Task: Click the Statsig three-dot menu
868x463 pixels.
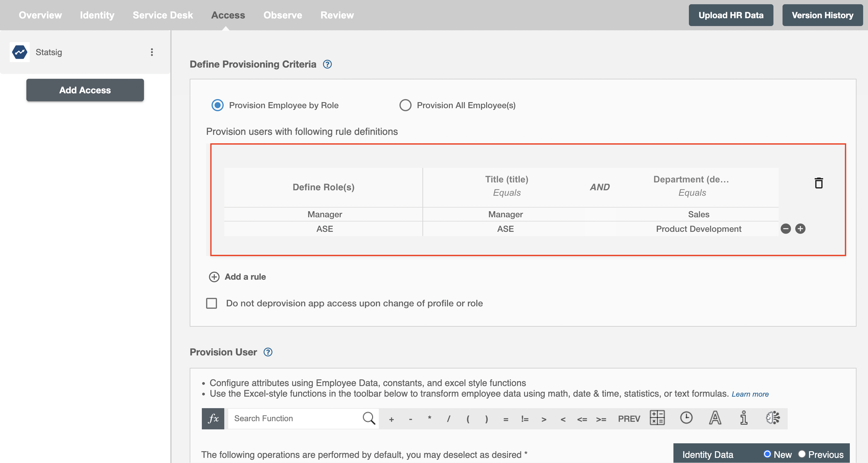Action: [x=152, y=53]
